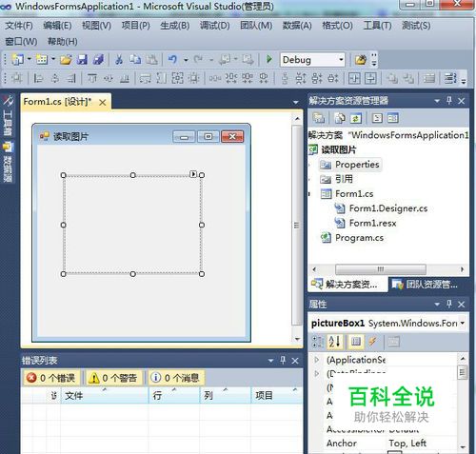Toggle the 0 个错误 errors filter
476x454 pixels.
click(51, 378)
